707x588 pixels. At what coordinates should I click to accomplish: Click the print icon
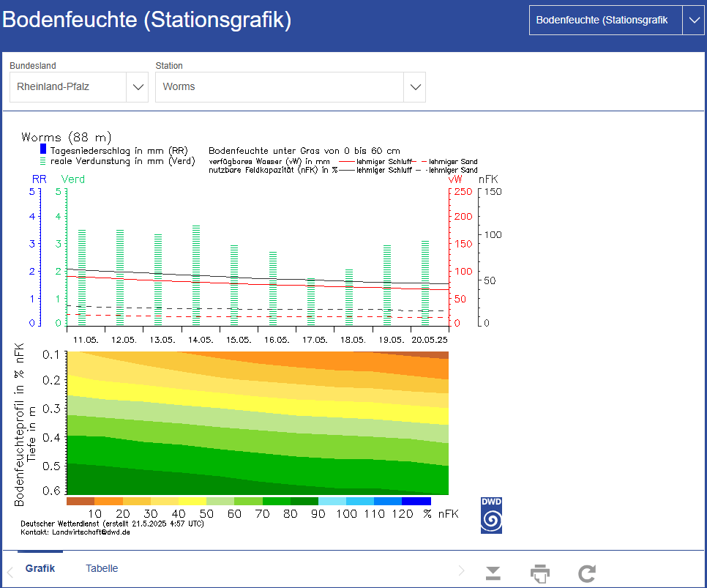[x=540, y=573]
